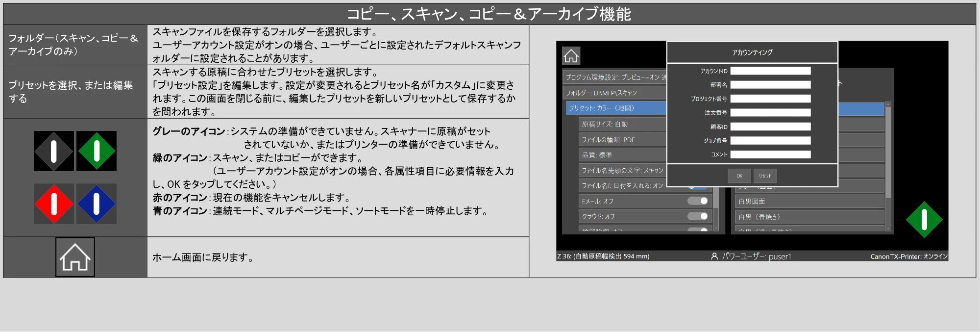Click the 顧客ID input field
The height and width of the screenshot is (332, 980).
click(770, 127)
